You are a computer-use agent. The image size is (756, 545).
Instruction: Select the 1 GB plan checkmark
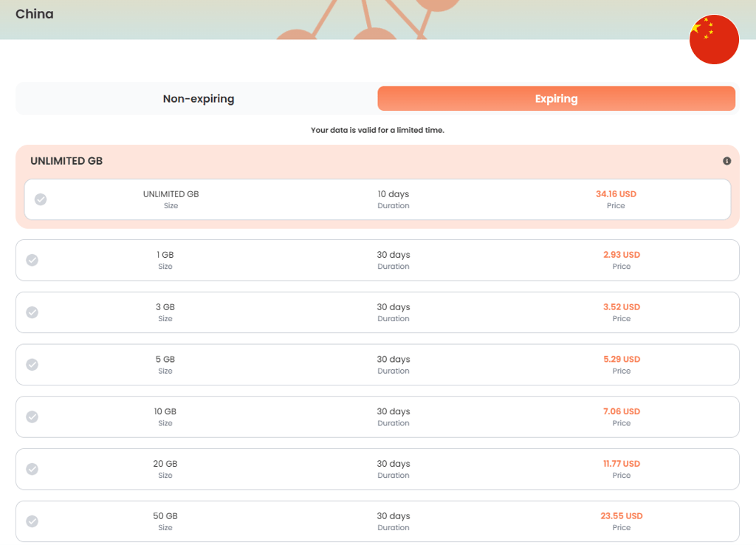tap(32, 260)
